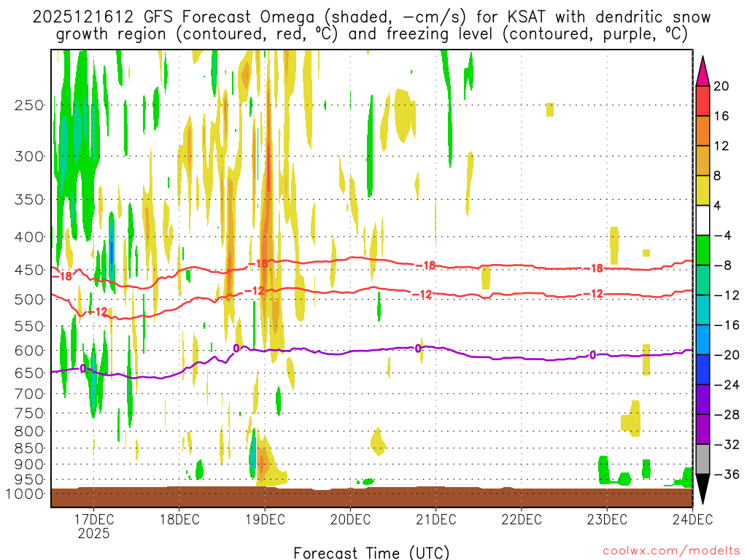
Task: Click the 700 pressure level label
Action: tap(29, 394)
